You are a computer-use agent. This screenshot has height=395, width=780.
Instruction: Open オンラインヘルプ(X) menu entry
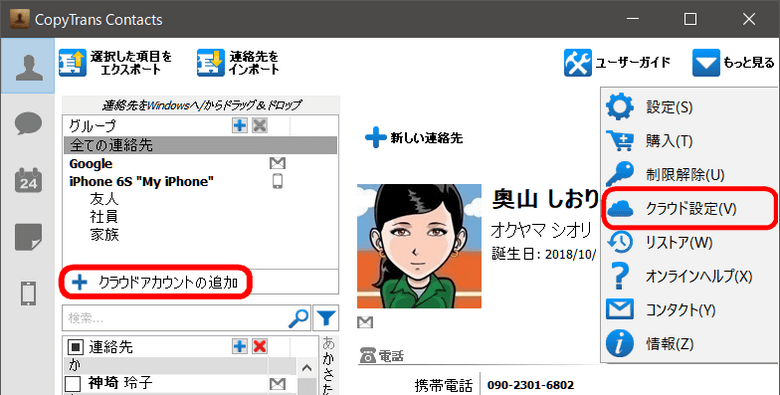click(689, 276)
